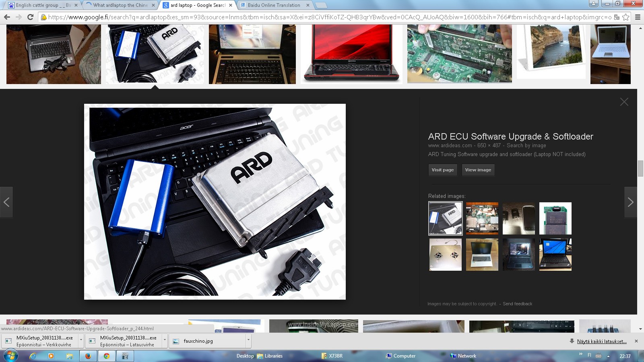This screenshot has width=644, height=362.
Task: Show the previous image with left arrow
Action: click(6, 202)
